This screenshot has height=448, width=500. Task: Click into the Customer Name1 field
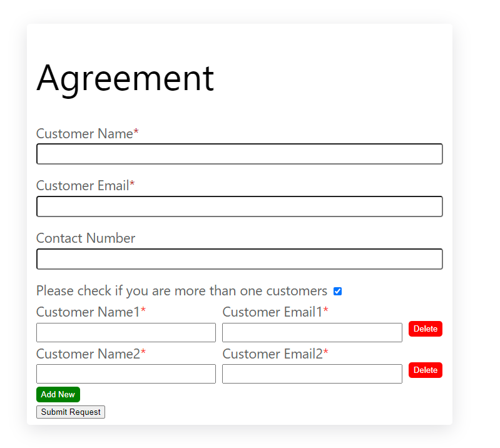tap(126, 332)
